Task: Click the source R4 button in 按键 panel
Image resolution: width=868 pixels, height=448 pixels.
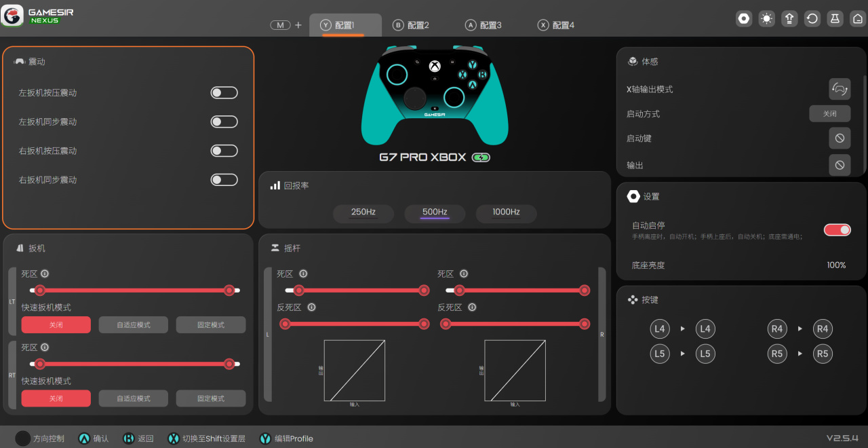Action: (x=777, y=329)
